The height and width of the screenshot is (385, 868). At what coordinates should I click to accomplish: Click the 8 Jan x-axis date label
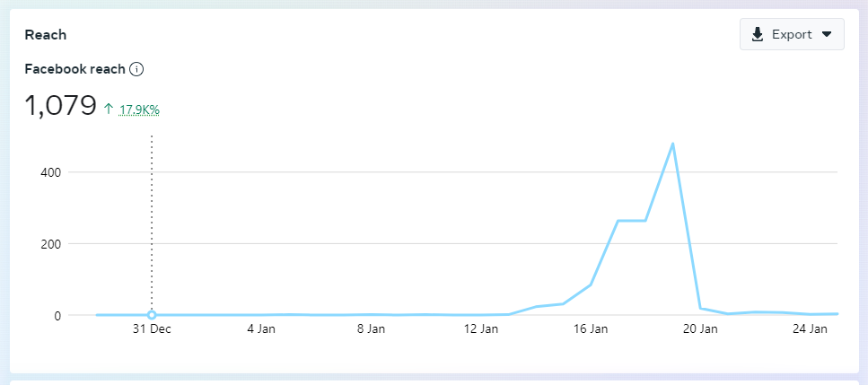point(371,329)
